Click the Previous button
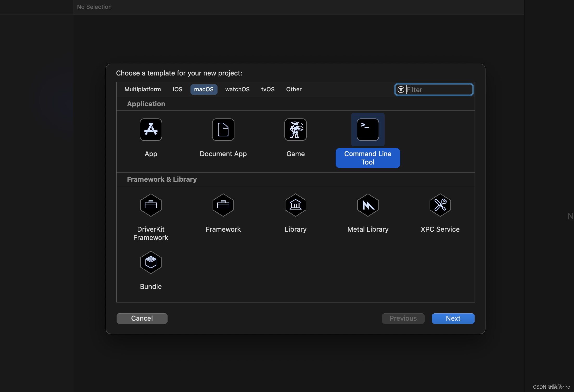The width and height of the screenshot is (574, 392). click(x=403, y=318)
